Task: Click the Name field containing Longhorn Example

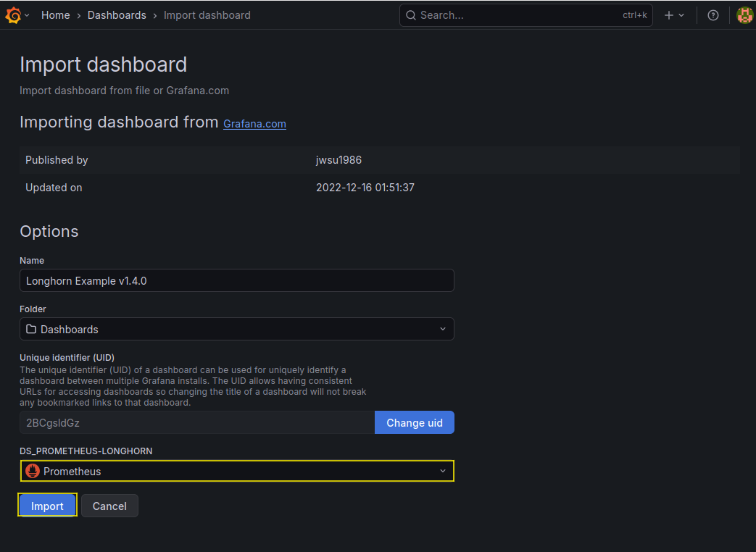Action: click(236, 280)
